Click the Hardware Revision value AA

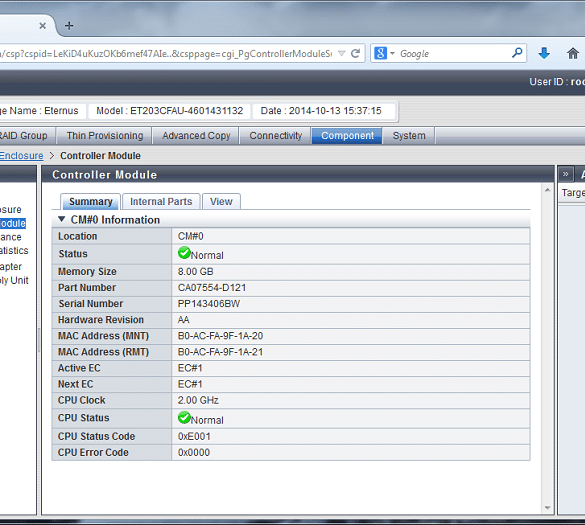click(x=184, y=320)
